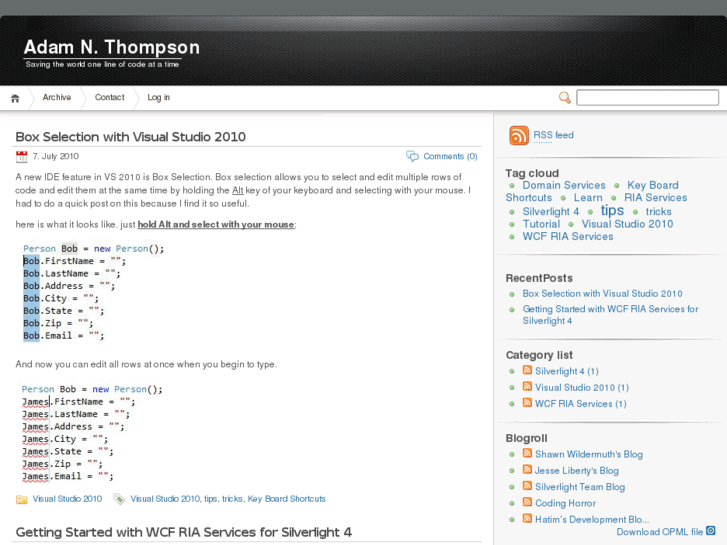Click the James code screenshot image
This screenshot has height=545, width=727.
(x=92, y=432)
